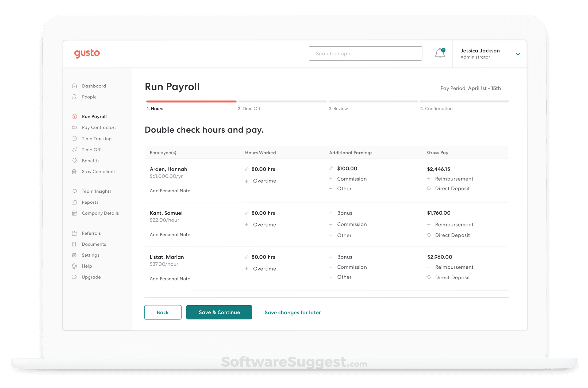Go to Reports in the sidebar

pyautogui.click(x=90, y=202)
